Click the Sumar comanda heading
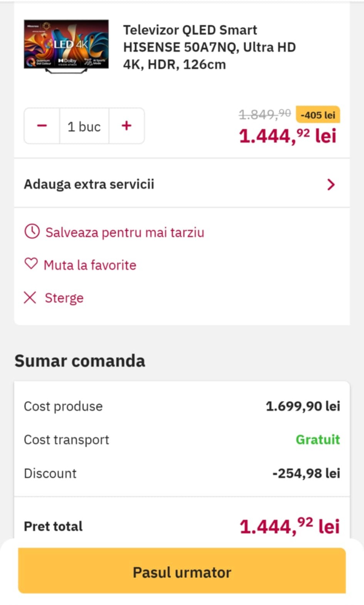This screenshot has width=364, height=605. tap(80, 361)
